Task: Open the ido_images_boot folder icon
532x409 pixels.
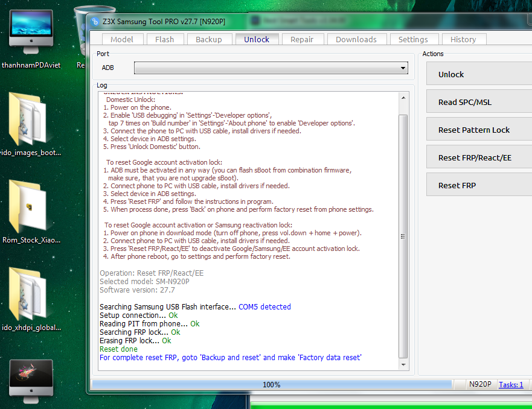Action: [x=31, y=124]
